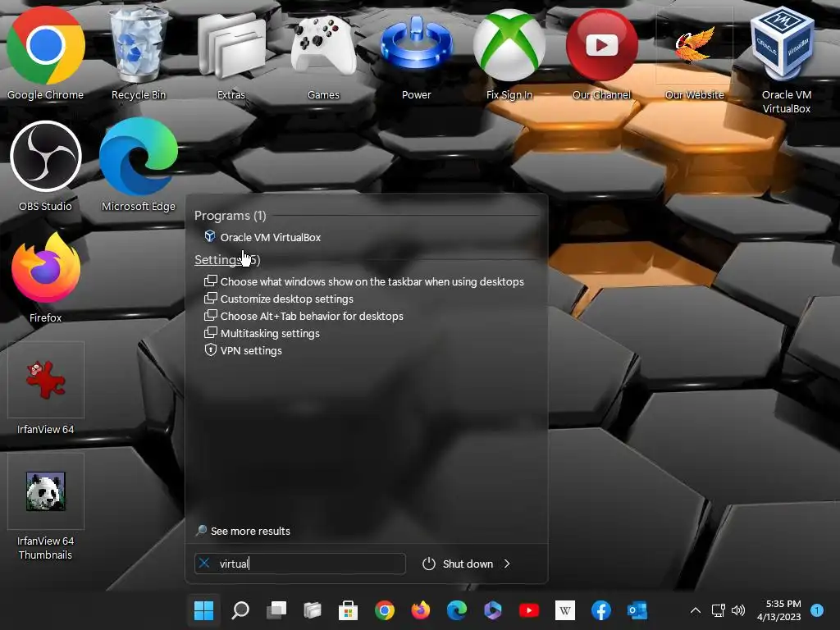The width and height of the screenshot is (840, 630).
Task: Click the Power desktop icon
Action: pos(416,53)
